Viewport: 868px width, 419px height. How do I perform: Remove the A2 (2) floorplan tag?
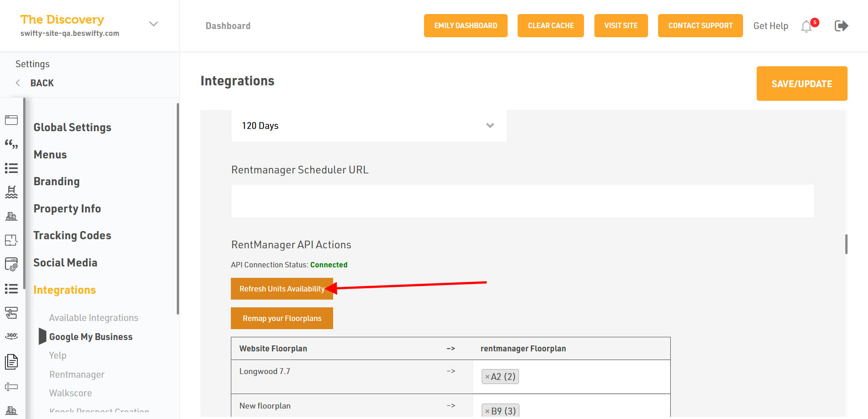487,377
